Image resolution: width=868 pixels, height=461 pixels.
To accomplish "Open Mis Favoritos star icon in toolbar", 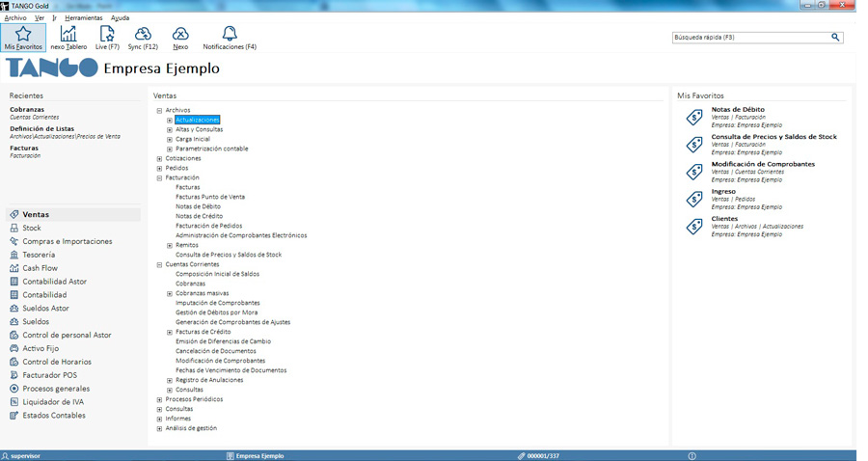I will pos(23,34).
